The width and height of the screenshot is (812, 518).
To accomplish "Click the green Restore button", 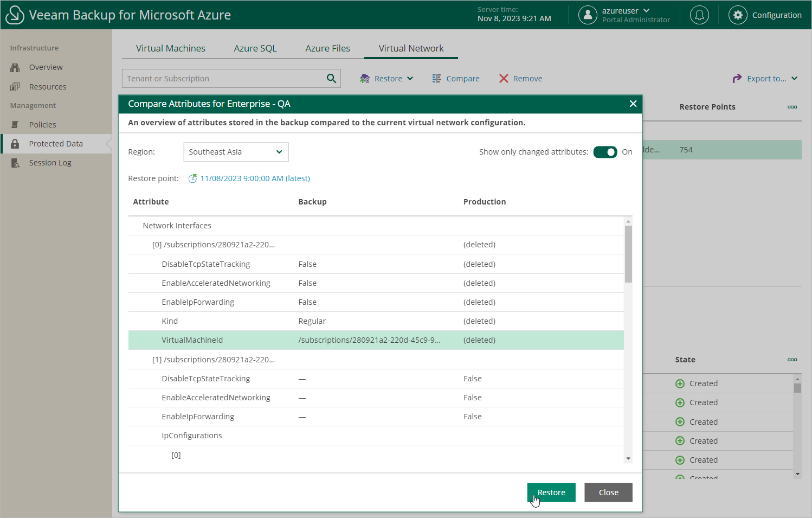I will tap(551, 493).
